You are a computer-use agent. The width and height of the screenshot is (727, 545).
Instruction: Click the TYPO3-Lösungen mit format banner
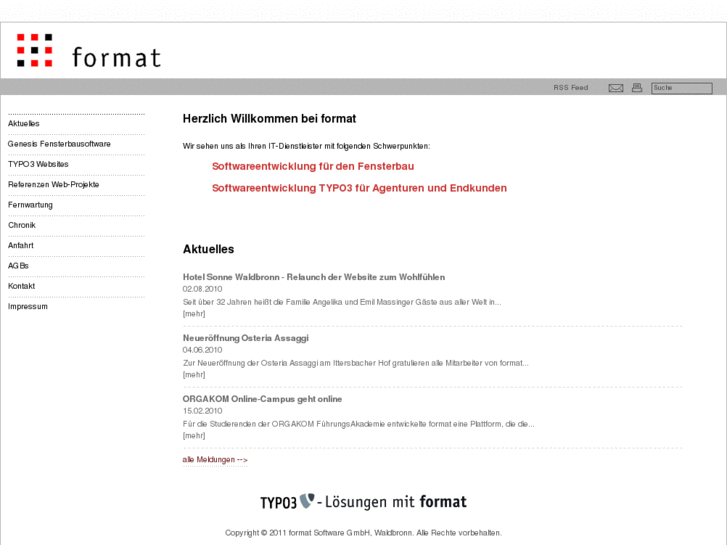click(364, 502)
